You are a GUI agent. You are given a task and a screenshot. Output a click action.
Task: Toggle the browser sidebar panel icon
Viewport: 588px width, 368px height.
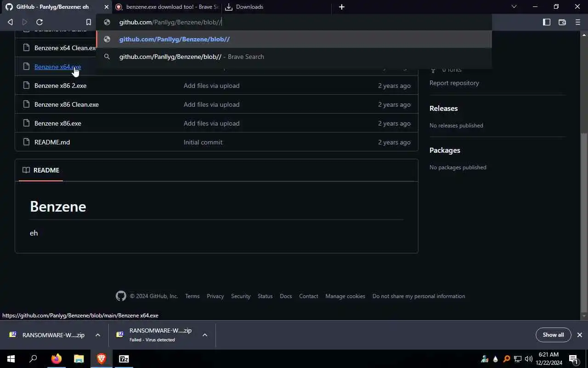coord(547,22)
